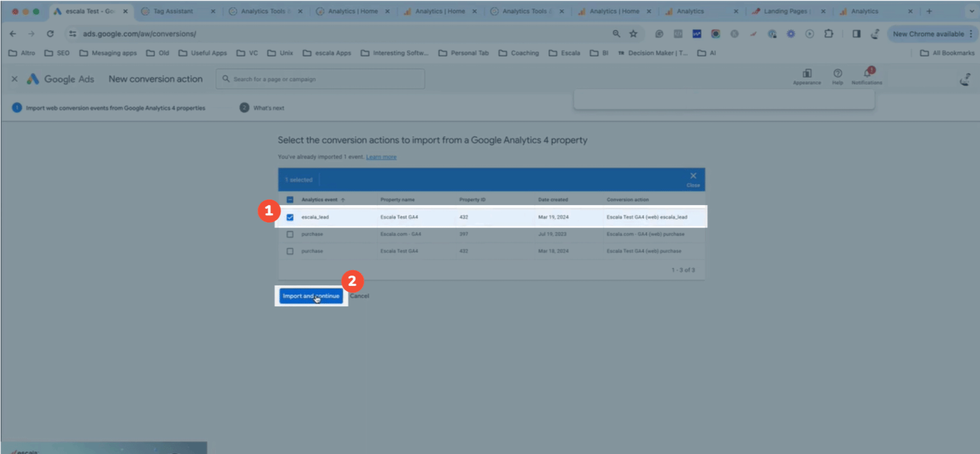Uncheck the escala_lead event checkbox
The height and width of the screenshot is (454, 980).
290,217
